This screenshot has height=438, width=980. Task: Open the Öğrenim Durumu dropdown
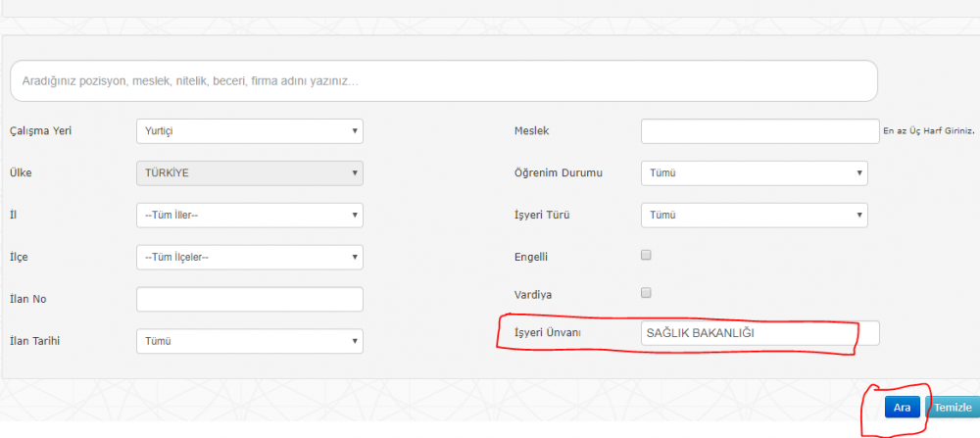coord(755,173)
